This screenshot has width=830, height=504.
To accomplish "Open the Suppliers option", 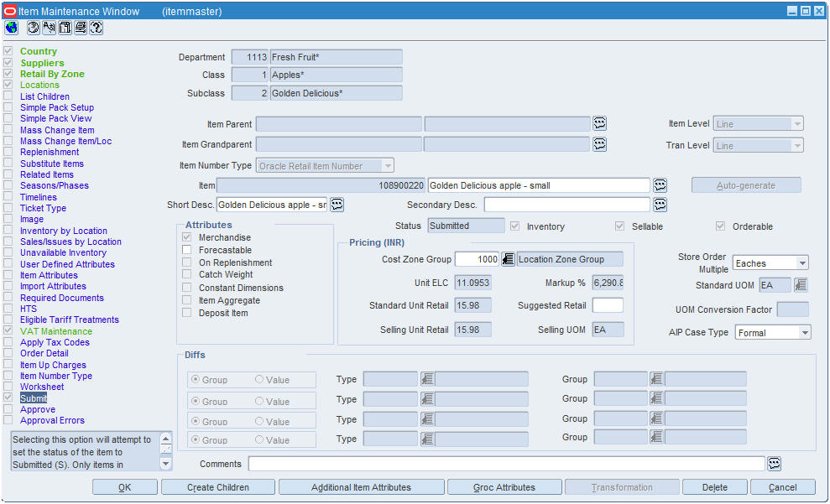I will [x=42, y=63].
